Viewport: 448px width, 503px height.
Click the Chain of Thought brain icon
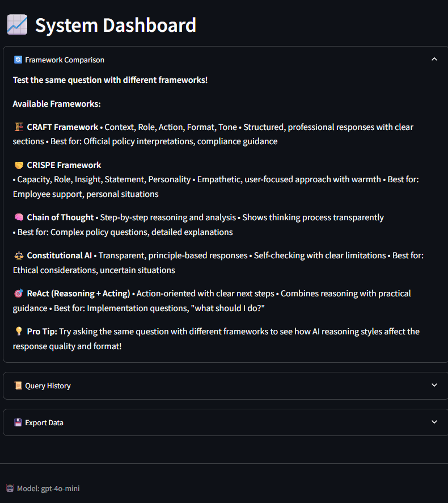point(19,217)
